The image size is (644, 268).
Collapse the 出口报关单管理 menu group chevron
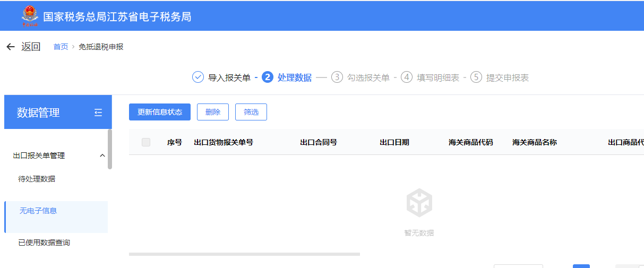click(x=102, y=155)
